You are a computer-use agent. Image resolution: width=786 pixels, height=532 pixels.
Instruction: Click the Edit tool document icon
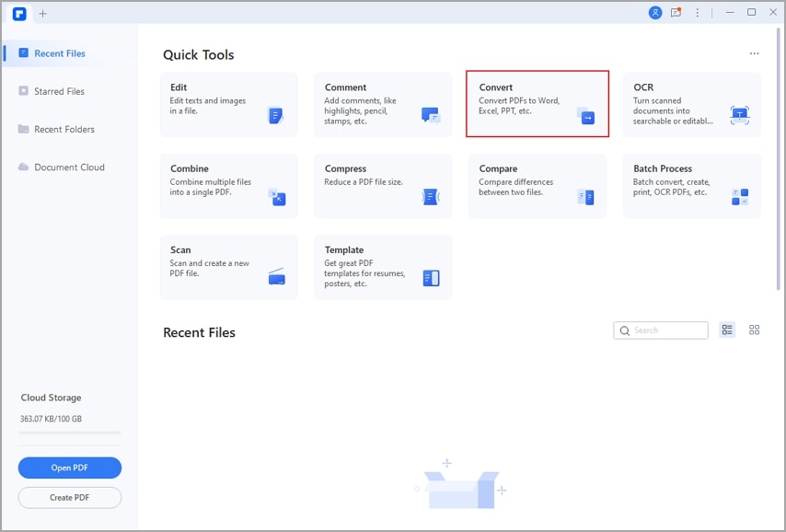(276, 116)
